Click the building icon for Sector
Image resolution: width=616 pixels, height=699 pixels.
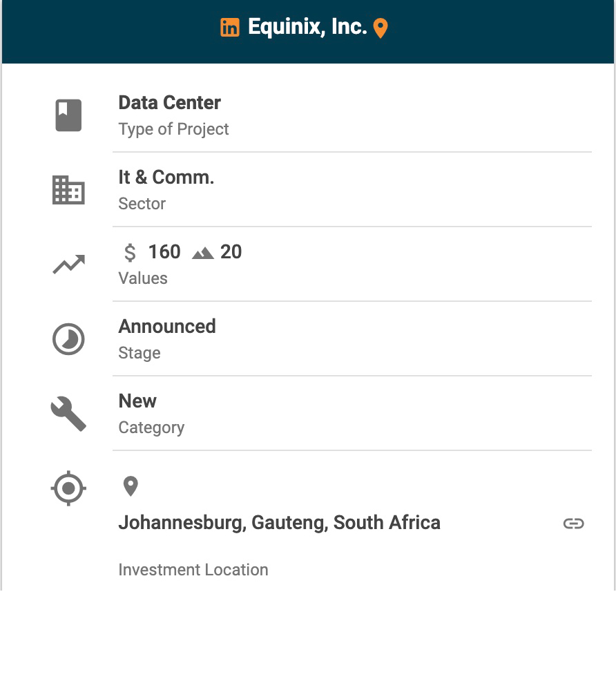point(68,190)
